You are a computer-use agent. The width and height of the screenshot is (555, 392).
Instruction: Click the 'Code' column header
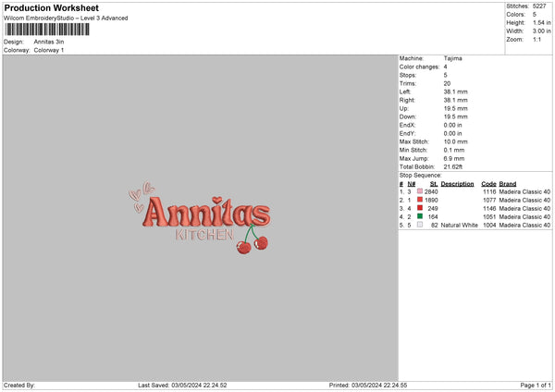pos(488,184)
